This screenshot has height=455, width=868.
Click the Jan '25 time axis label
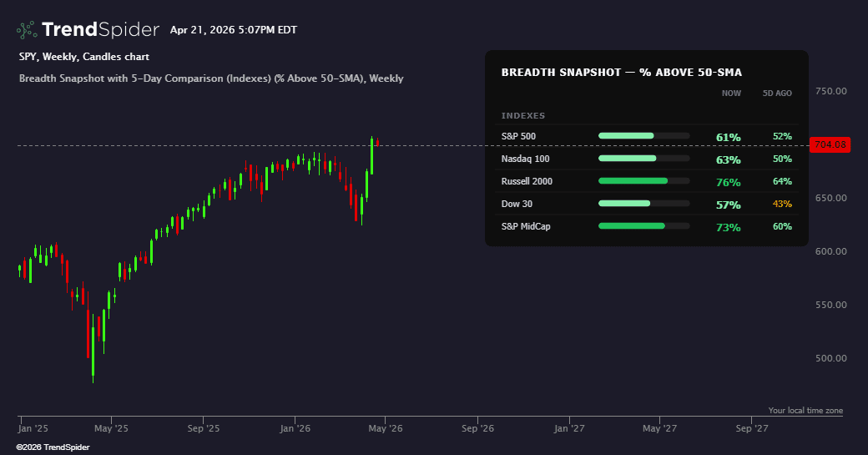coord(33,428)
